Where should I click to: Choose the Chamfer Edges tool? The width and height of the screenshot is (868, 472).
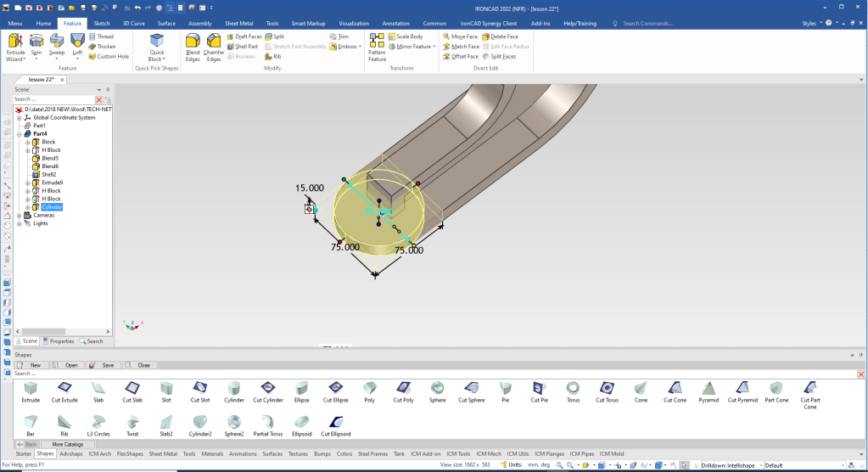pos(214,46)
